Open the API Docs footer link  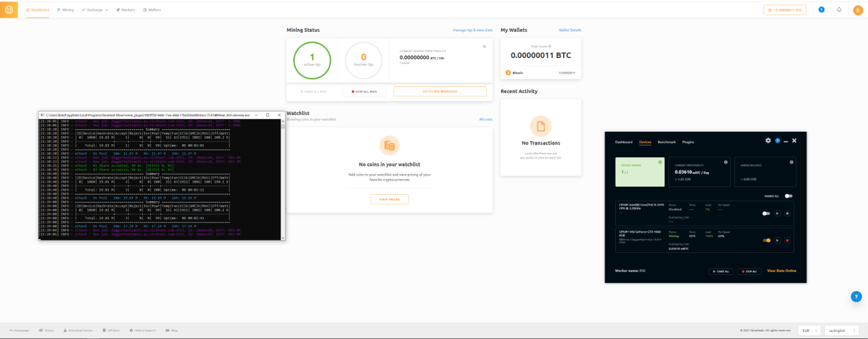(x=111, y=330)
